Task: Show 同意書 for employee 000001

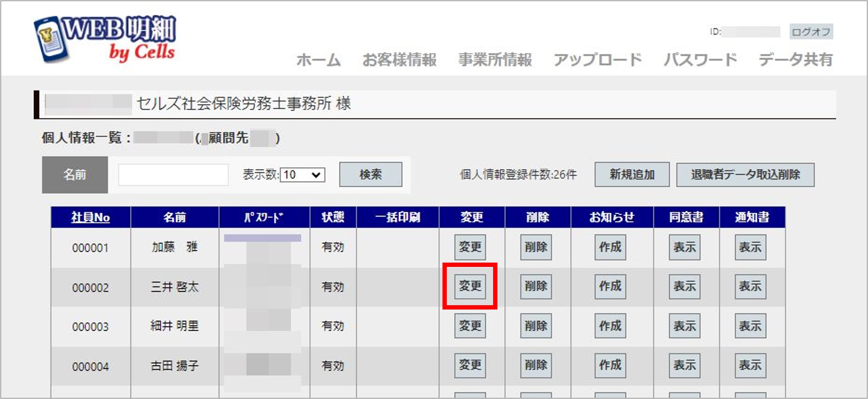Action: [684, 247]
